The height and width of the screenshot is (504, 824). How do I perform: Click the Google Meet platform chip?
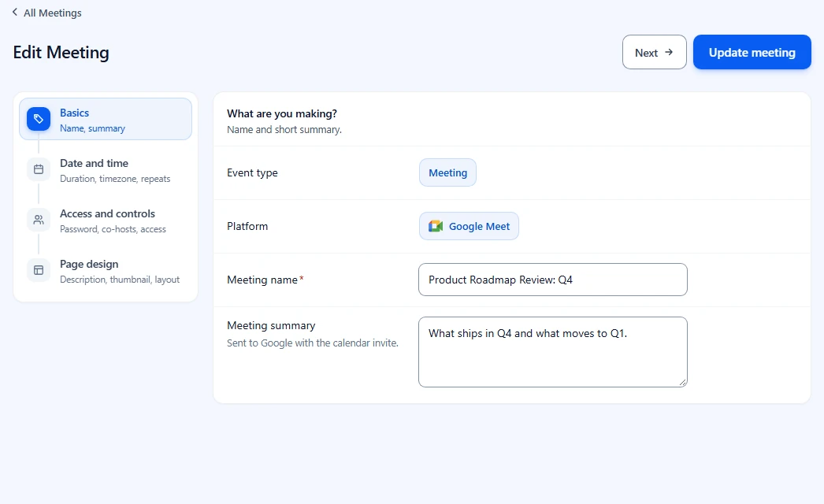[x=469, y=226]
